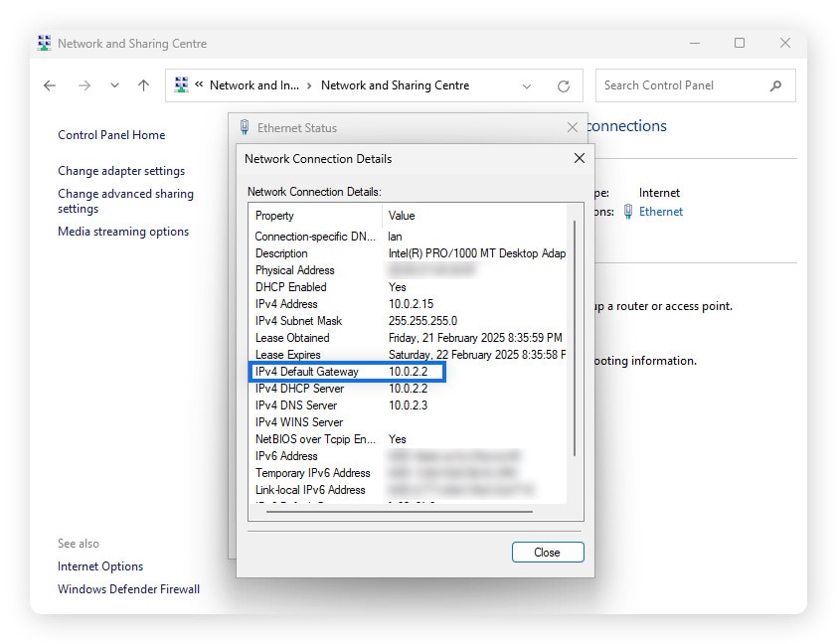837x644 pixels.
Task: Click the 255.255.255.0 value
Action: tap(422, 321)
